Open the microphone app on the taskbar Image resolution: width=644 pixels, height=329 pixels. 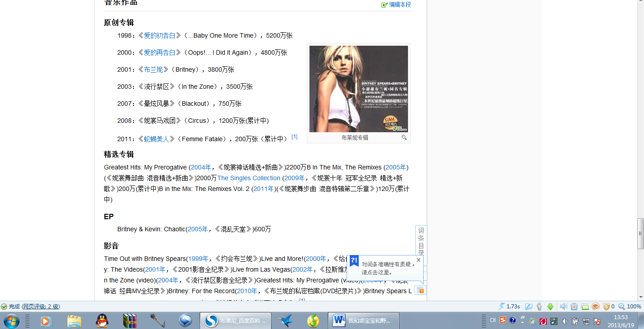point(158,321)
